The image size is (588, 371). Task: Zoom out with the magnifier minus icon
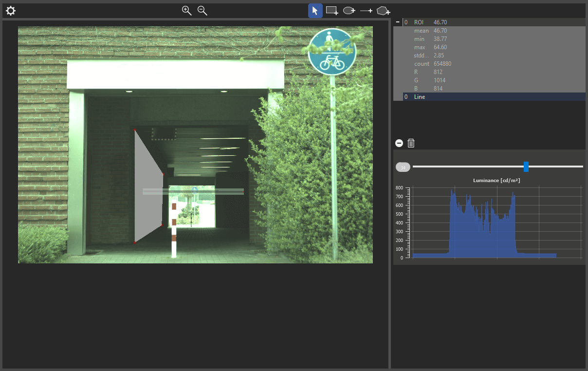(x=202, y=11)
